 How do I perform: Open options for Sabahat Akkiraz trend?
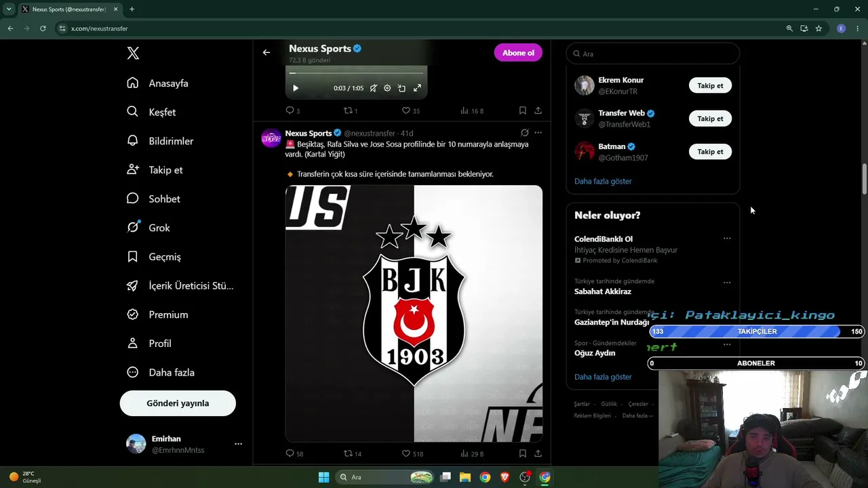(727, 282)
